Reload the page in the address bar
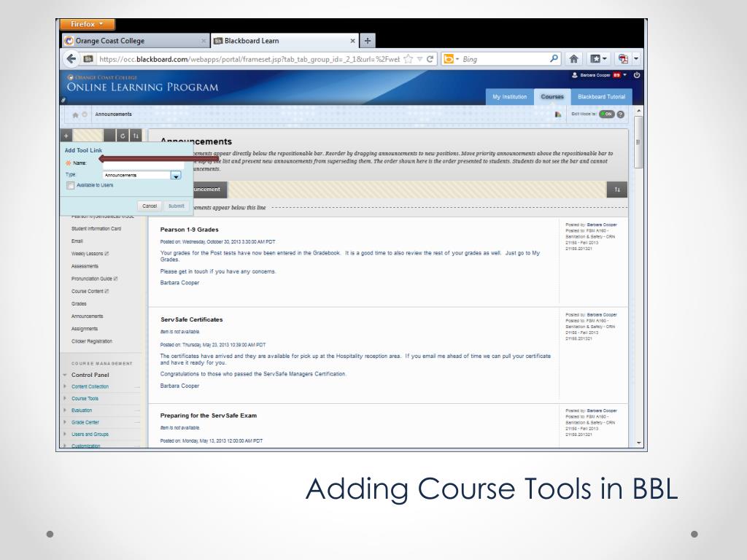This screenshot has height=560, width=747. coord(430,59)
